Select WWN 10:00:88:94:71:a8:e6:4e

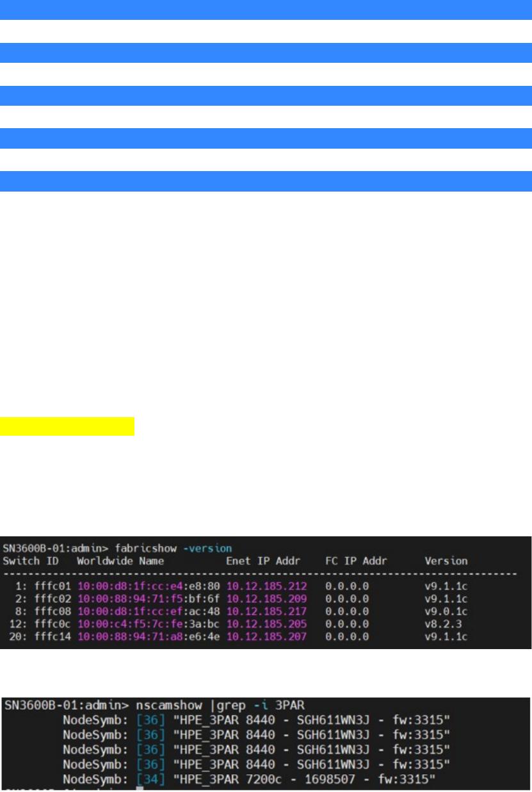149,636
